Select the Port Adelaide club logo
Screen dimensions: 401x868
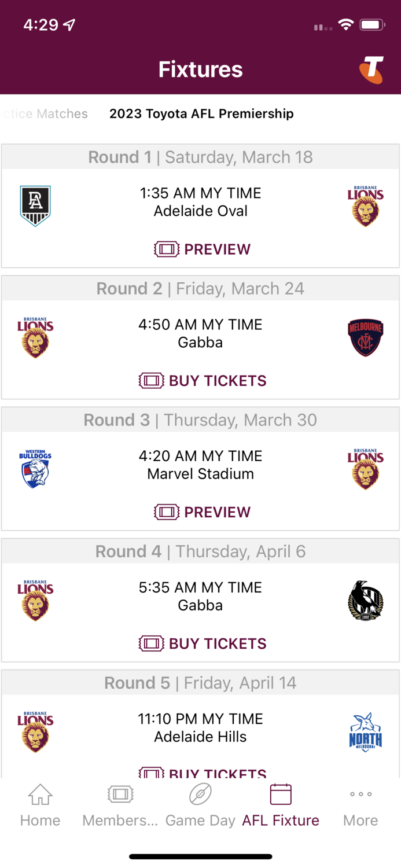coord(35,205)
